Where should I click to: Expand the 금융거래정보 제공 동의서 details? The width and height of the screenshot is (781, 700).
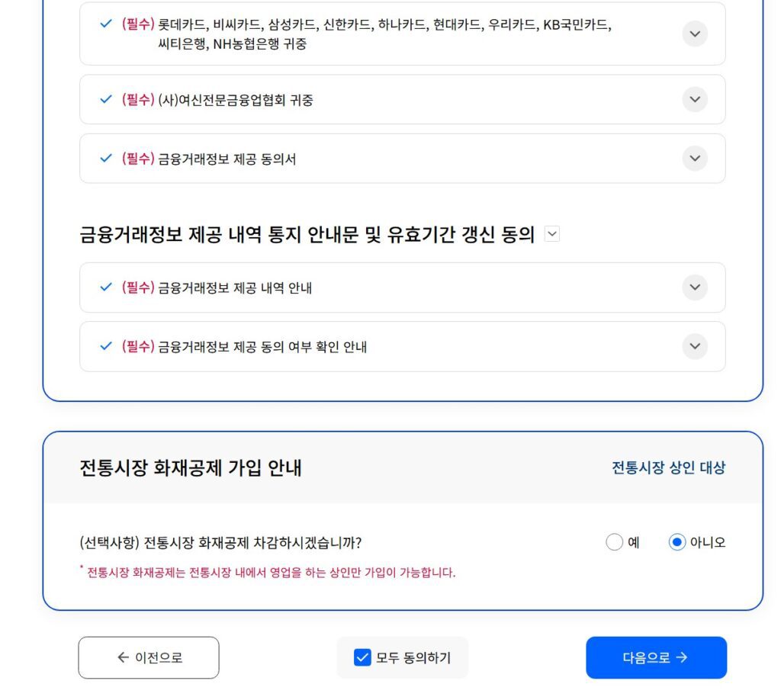[694, 159]
